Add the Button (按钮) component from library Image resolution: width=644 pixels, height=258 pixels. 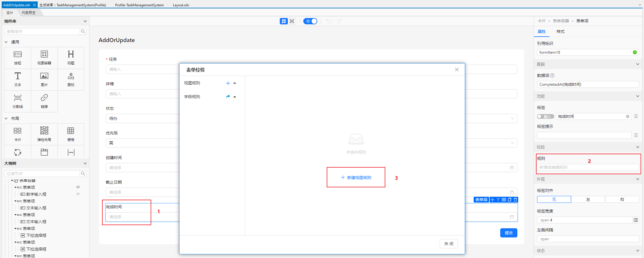pos(18,58)
